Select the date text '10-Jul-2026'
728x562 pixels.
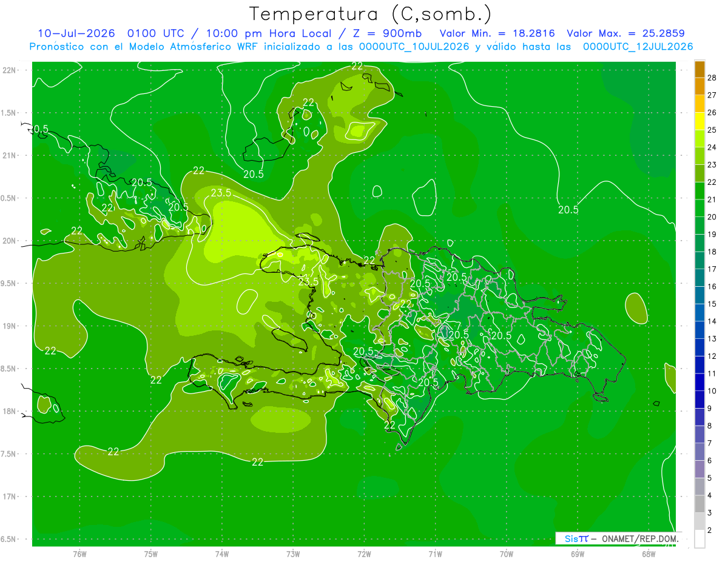pos(75,33)
